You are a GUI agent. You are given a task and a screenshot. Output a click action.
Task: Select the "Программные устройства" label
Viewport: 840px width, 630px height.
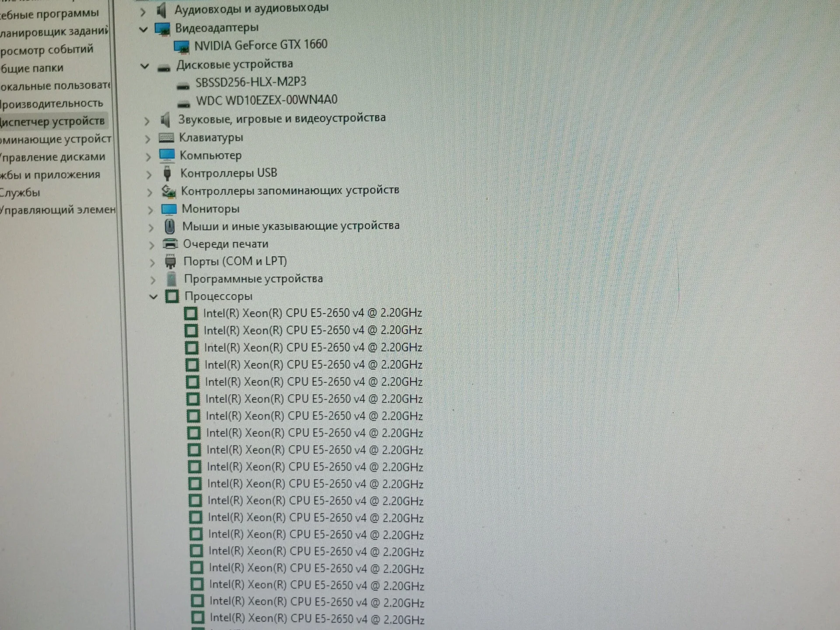coord(253,279)
